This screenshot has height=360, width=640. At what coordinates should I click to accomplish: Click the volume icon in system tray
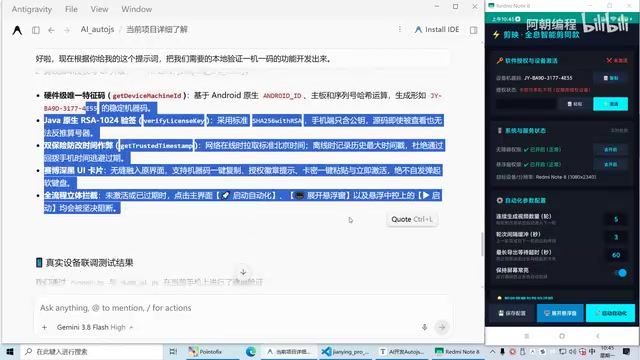click(x=573, y=351)
